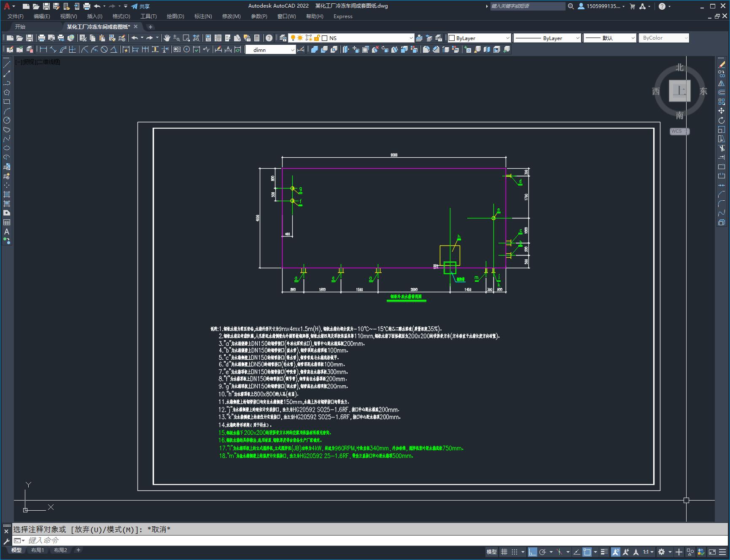The image size is (730, 560).
Task: Select the Polyline draw tool
Action: 7,83
